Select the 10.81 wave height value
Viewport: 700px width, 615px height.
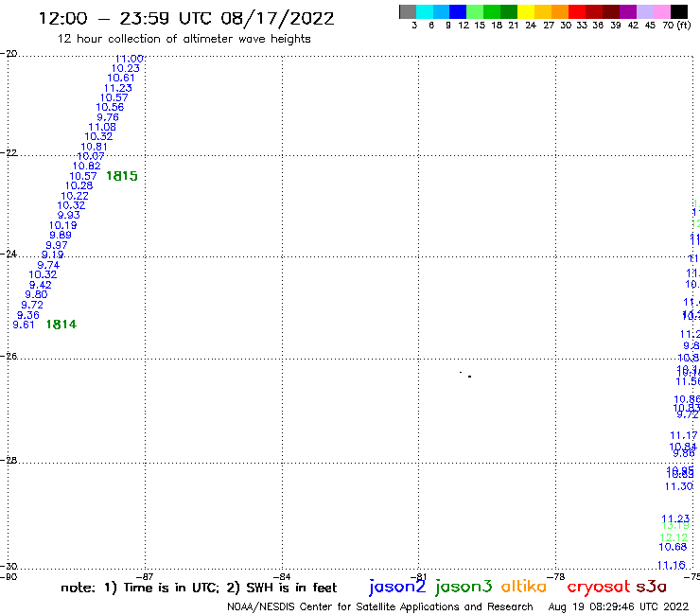(x=94, y=147)
